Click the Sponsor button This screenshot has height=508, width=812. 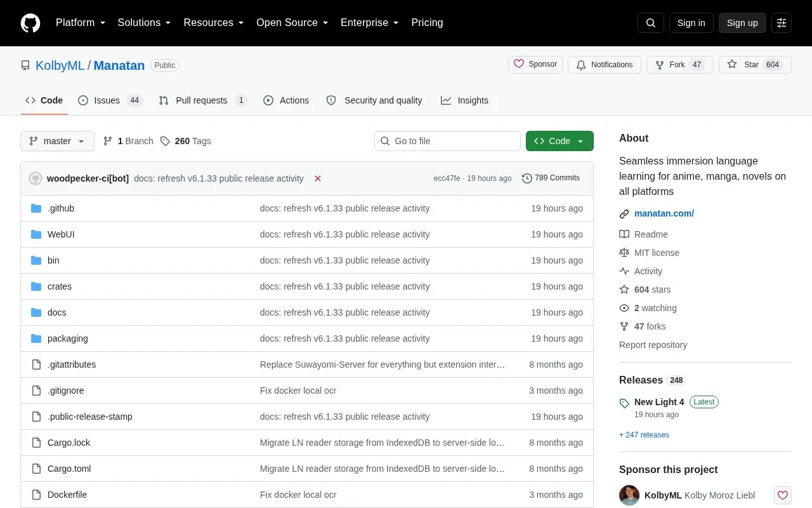(535, 65)
